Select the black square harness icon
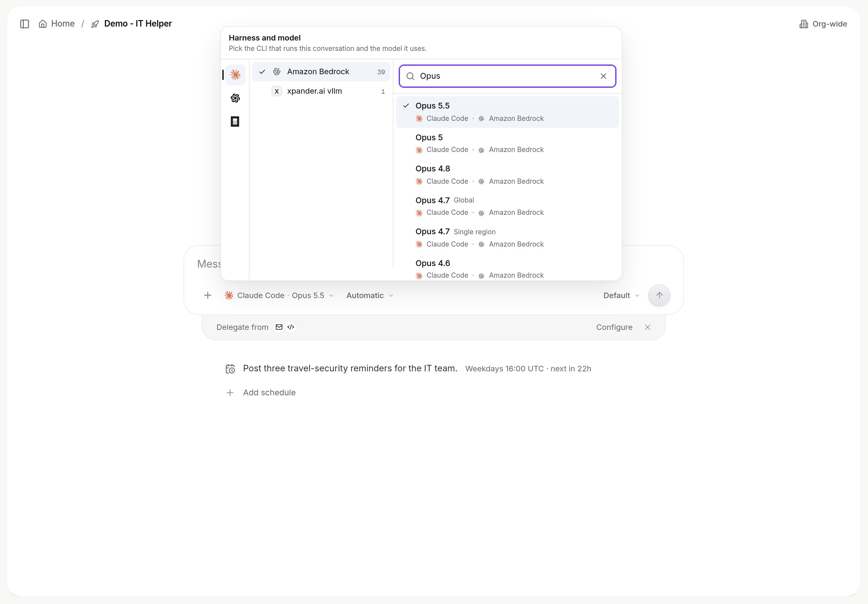The height and width of the screenshot is (604, 868). tap(235, 122)
